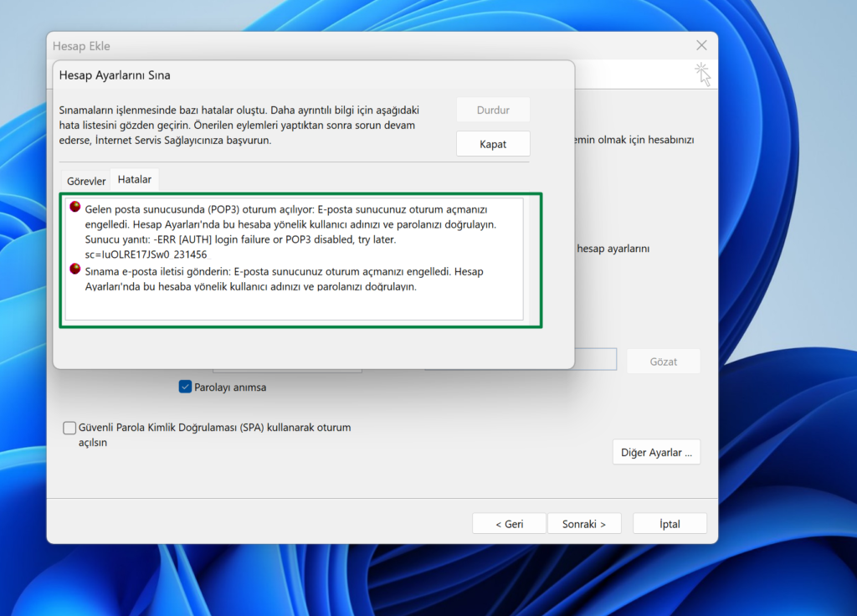Click the Gözat button
The width and height of the screenshot is (857, 616).
(x=663, y=362)
